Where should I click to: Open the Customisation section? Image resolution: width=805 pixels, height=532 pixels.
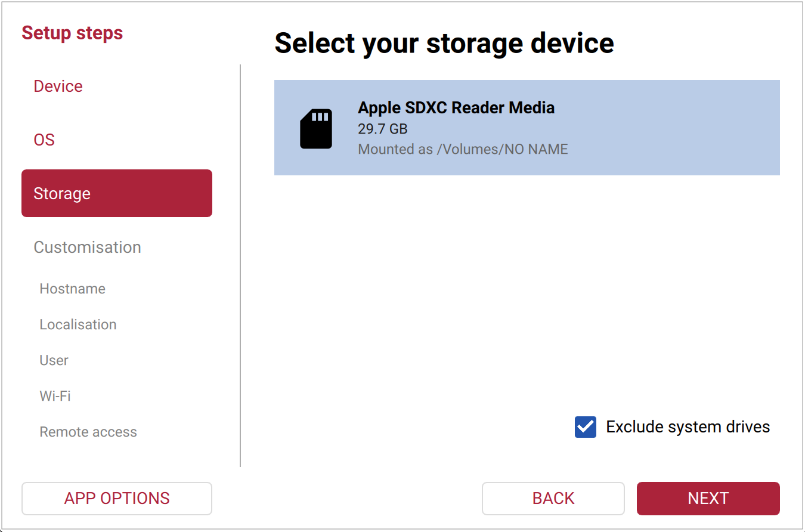[x=87, y=247]
